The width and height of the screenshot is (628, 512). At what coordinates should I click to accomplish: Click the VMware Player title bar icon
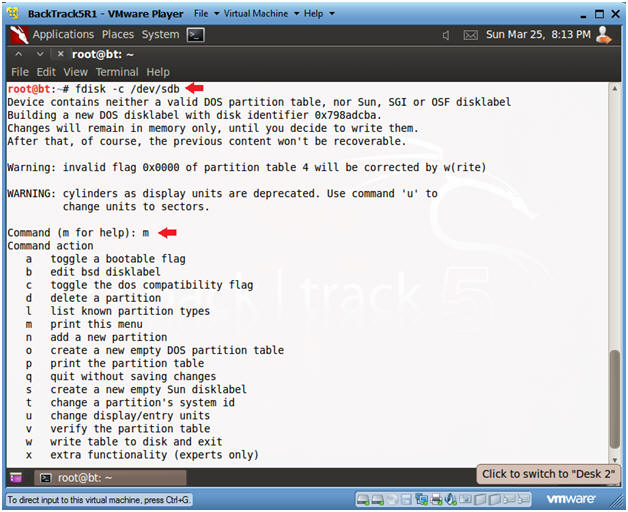(x=13, y=13)
